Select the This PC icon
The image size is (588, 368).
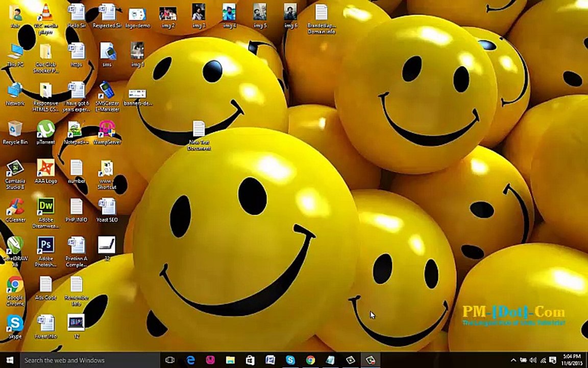[15, 52]
